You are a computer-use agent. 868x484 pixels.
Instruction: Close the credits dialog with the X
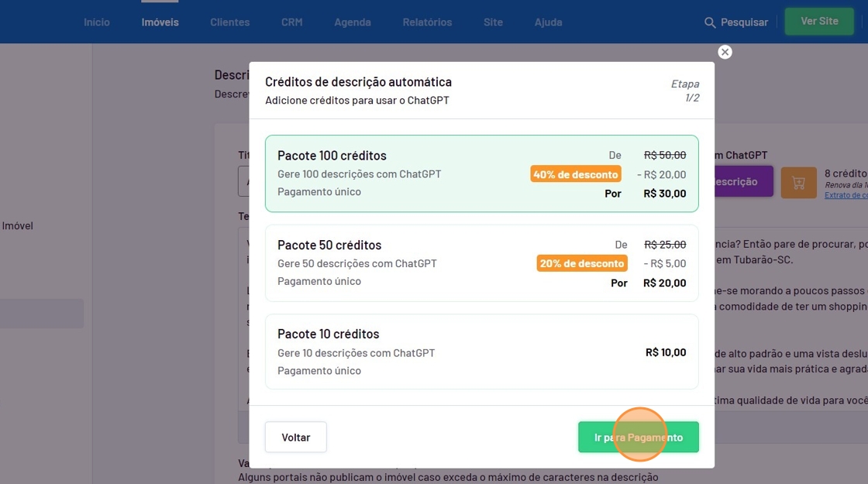tap(725, 52)
